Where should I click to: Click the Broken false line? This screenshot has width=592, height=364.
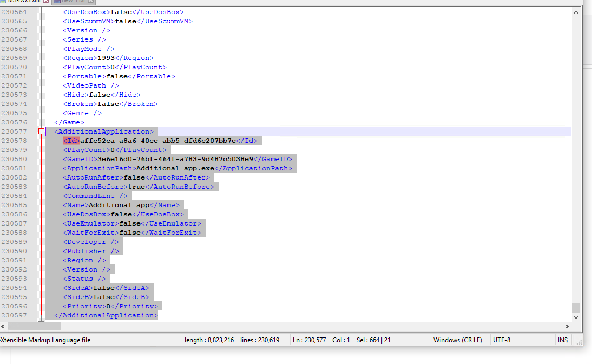point(110,104)
